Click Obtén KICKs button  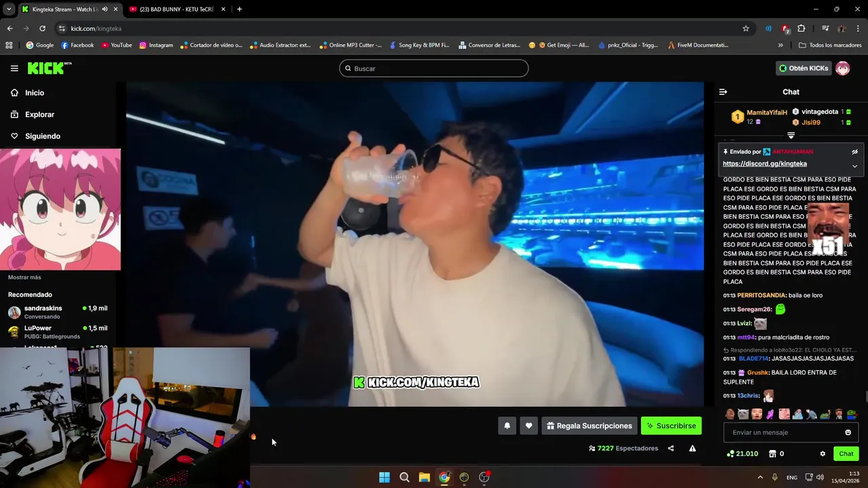(x=803, y=68)
